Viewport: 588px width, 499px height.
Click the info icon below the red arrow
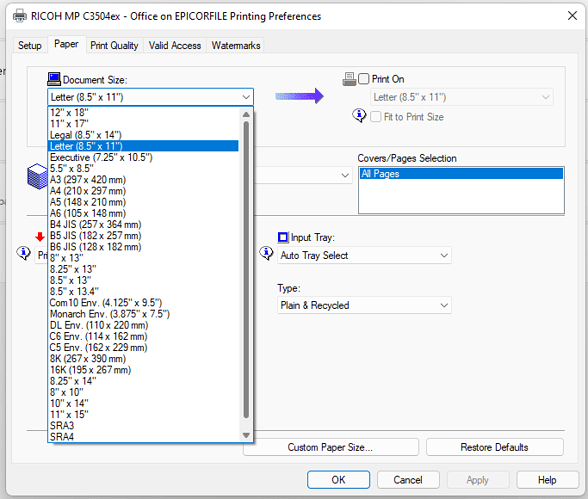click(x=24, y=253)
